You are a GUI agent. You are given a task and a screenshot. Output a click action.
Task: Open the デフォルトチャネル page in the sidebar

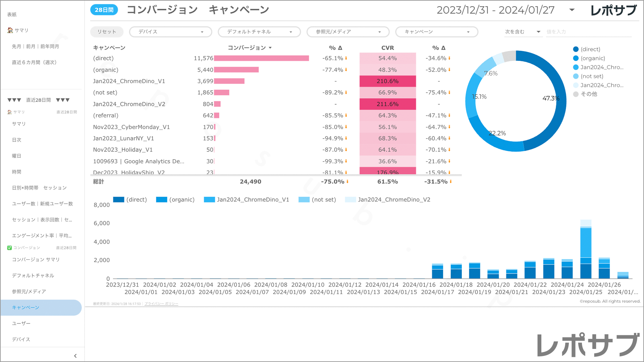tap(33, 276)
